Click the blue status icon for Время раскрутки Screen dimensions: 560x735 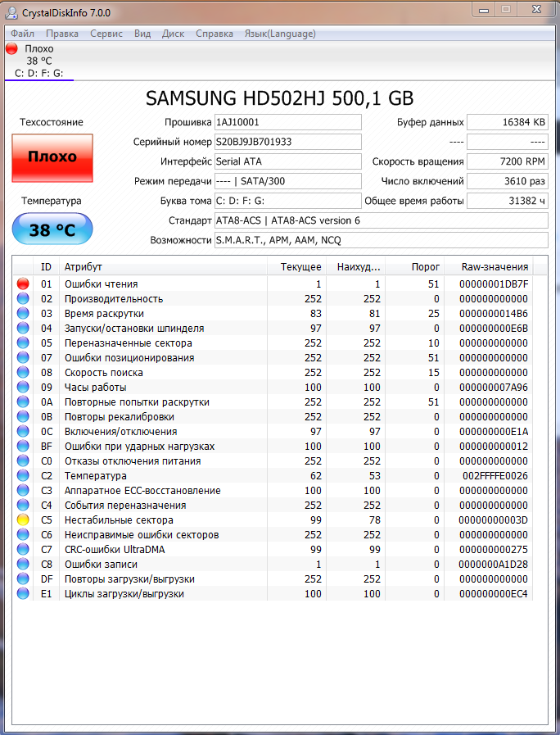tap(23, 313)
